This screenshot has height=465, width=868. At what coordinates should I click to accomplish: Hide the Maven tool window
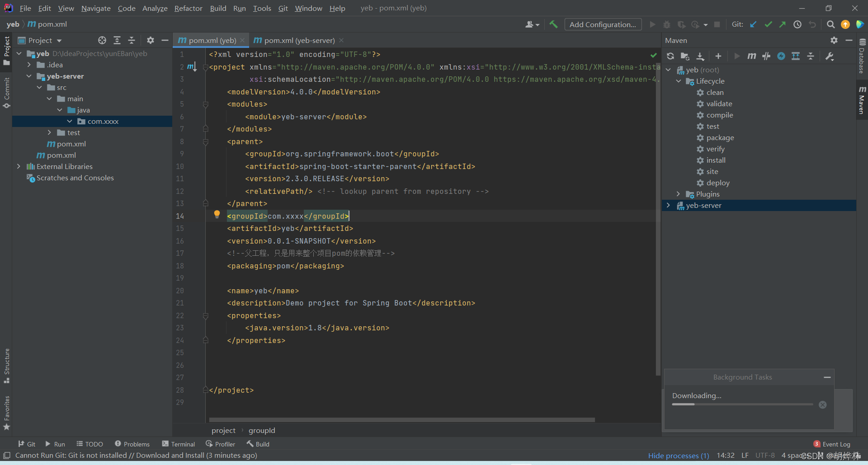click(849, 40)
